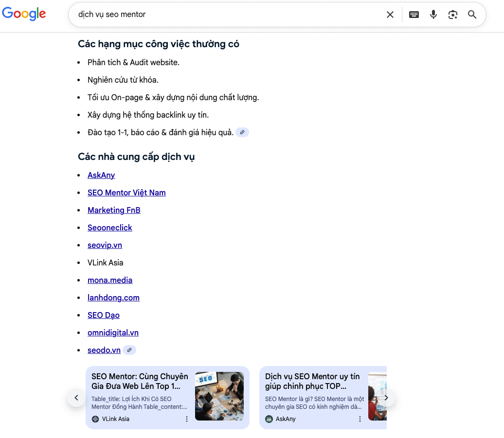Show previous card with left carousel arrow
This screenshot has height=438, width=504.
76,398
